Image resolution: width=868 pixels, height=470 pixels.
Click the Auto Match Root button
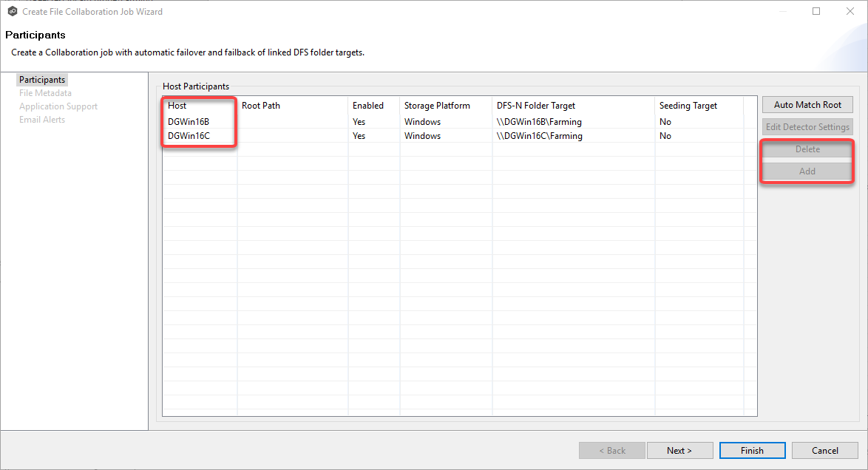[x=807, y=104]
